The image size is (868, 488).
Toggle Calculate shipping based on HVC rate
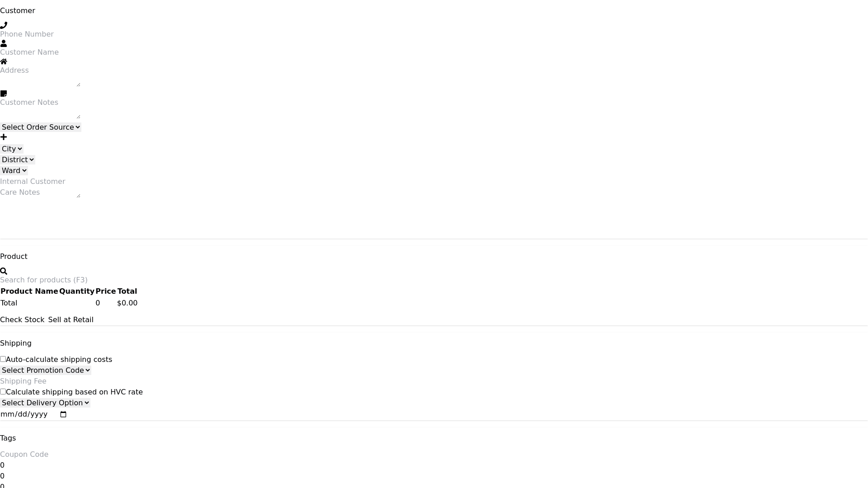(3, 392)
